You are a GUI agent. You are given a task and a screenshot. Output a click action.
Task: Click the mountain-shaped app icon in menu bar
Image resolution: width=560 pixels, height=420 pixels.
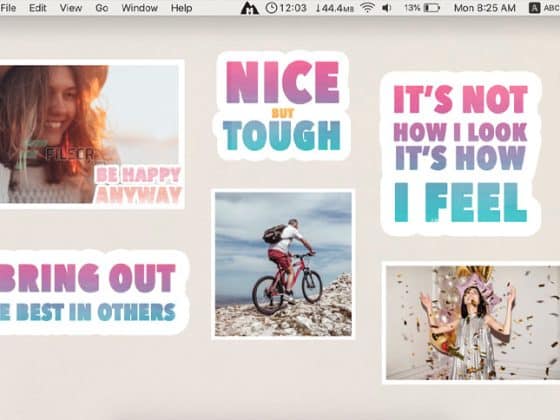pyautogui.click(x=250, y=8)
